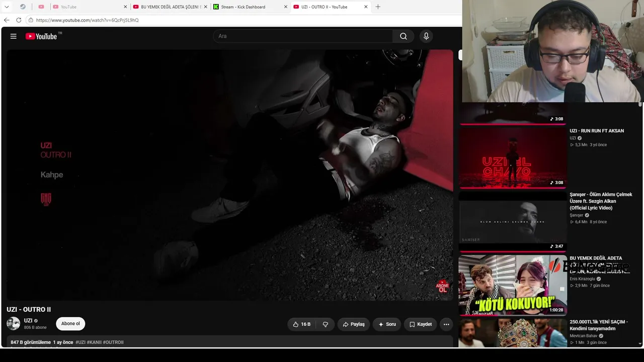This screenshot has height=362, width=644.
Task: Open the Şanışer lyric video thumbnail
Action: [x=513, y=221]
